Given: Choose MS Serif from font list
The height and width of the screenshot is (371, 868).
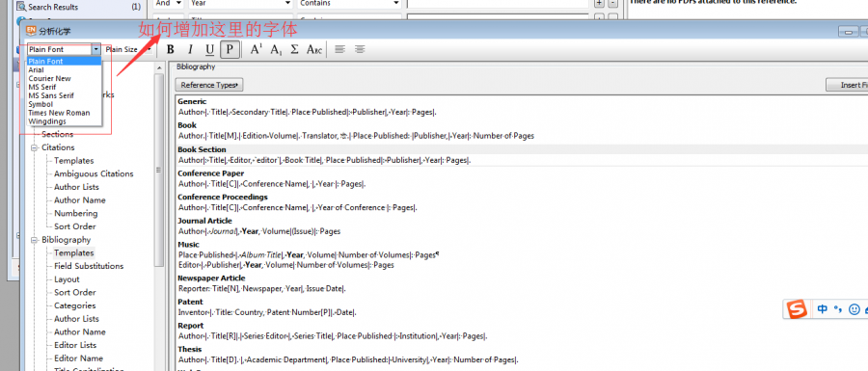Looking at the screenshot, I should (65, 87).
